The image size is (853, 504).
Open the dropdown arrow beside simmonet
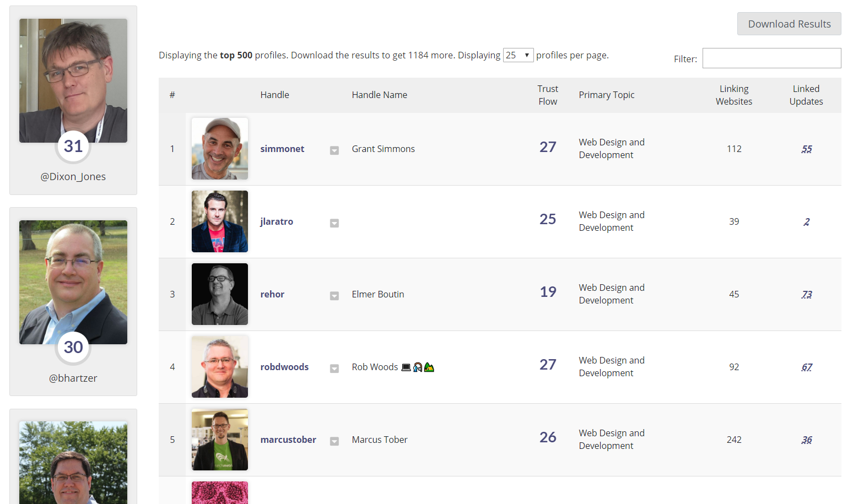334,150
